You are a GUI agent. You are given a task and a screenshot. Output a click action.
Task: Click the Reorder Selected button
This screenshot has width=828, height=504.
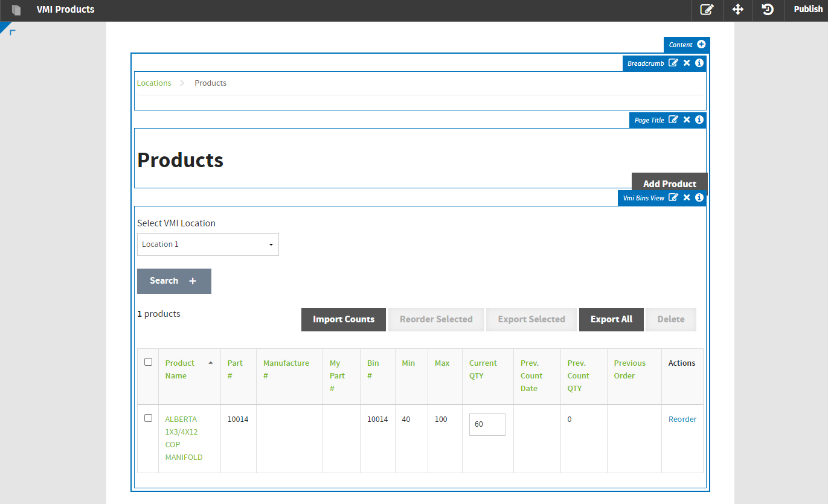pyautogui.click(x=436, y=319)
